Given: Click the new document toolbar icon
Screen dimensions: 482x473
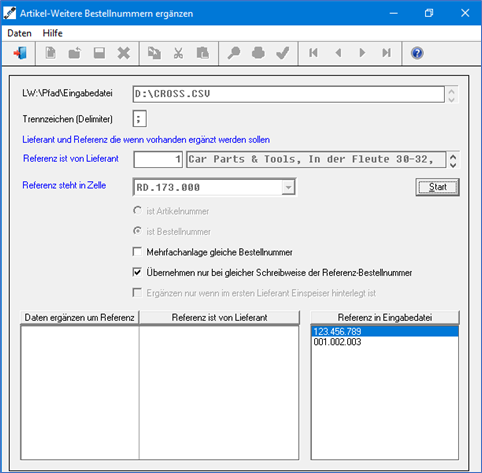Looking at the screenshot, I should 50,53.
